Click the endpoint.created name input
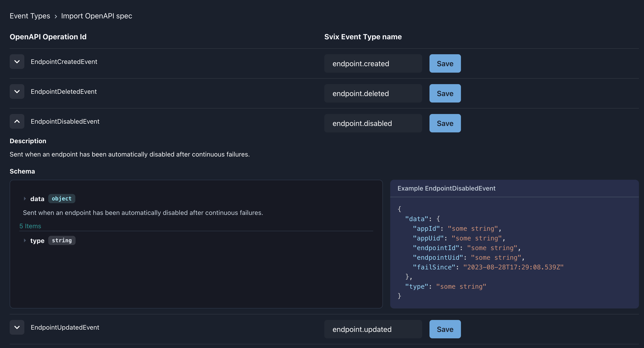 pyautogui.click(x=373, y=63)
